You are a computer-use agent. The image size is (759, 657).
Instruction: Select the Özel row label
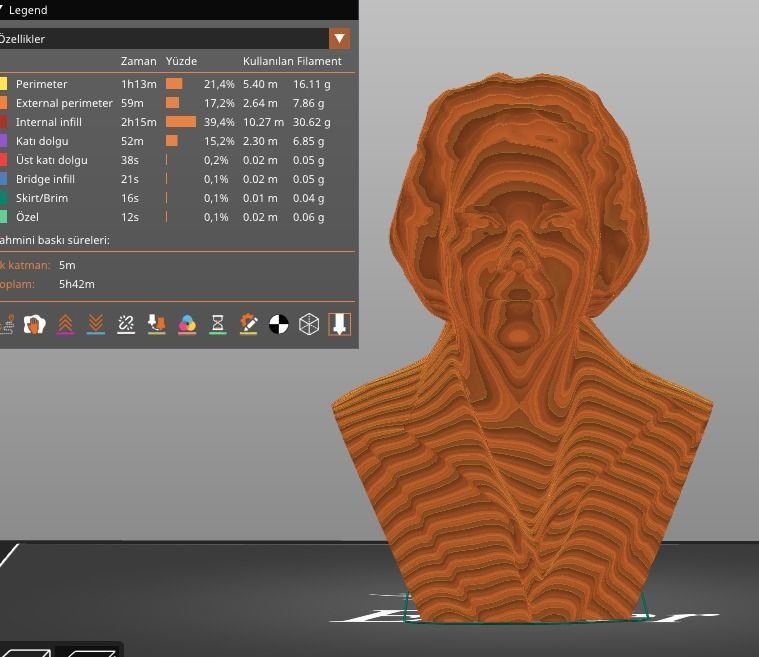click(x=27, y=217)
